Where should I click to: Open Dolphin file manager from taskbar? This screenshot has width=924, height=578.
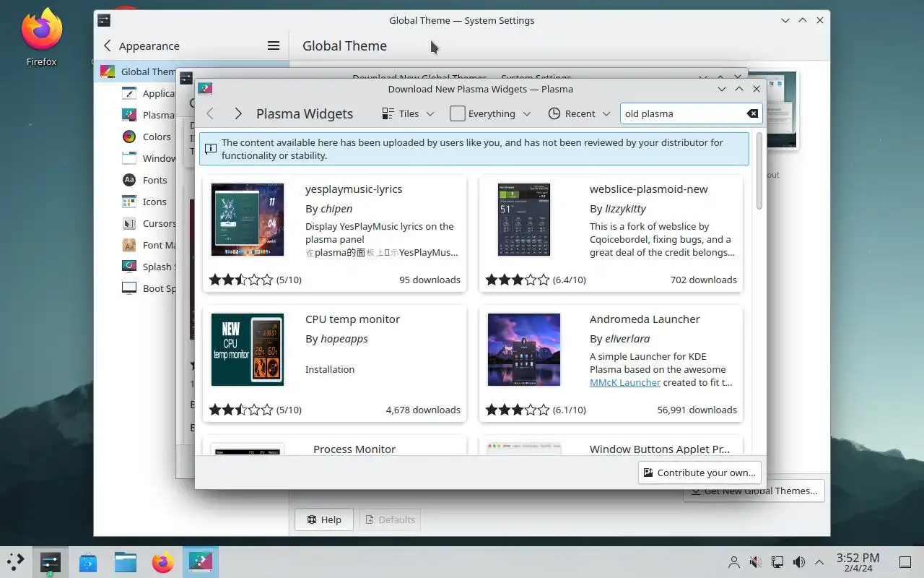click(x=126, y=561)
